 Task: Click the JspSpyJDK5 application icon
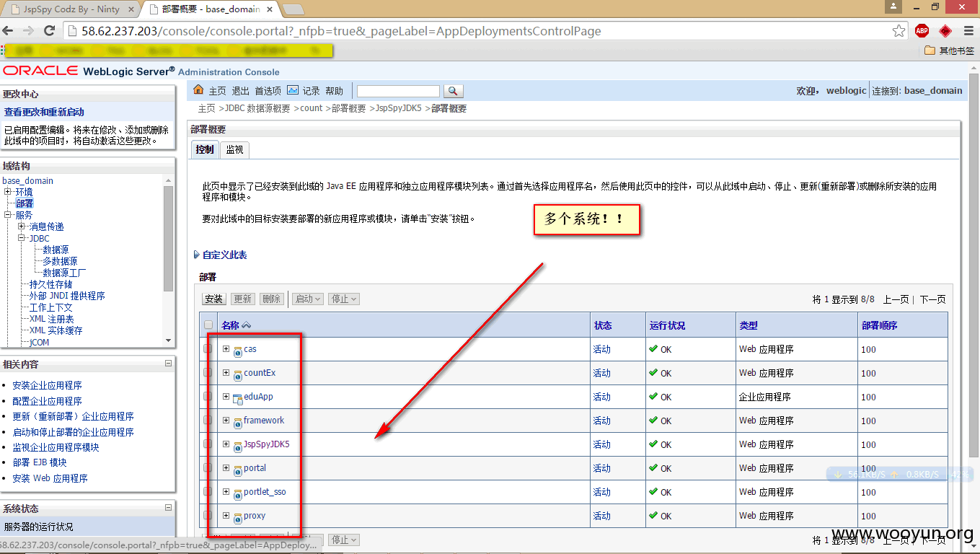(x=237, y=447)
